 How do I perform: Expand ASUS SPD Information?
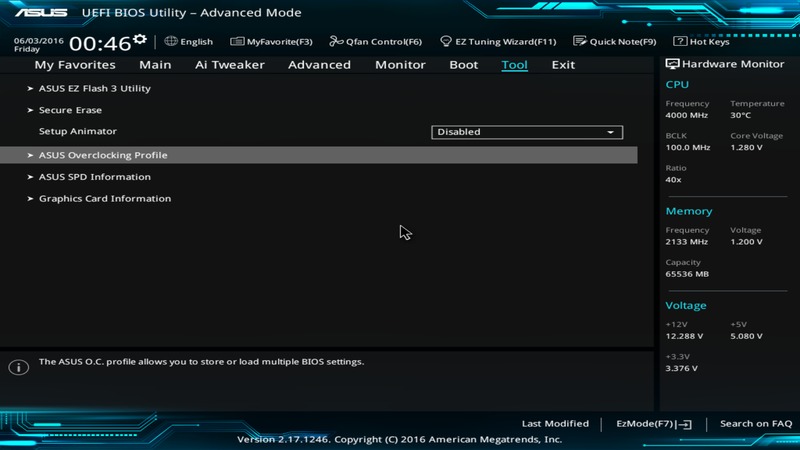click(x=94, y=177)
